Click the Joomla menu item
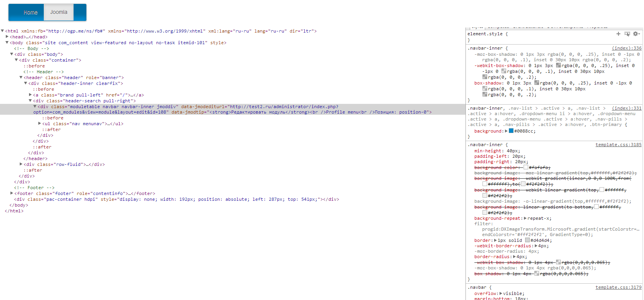644x300 pixels. coord(59,12)
